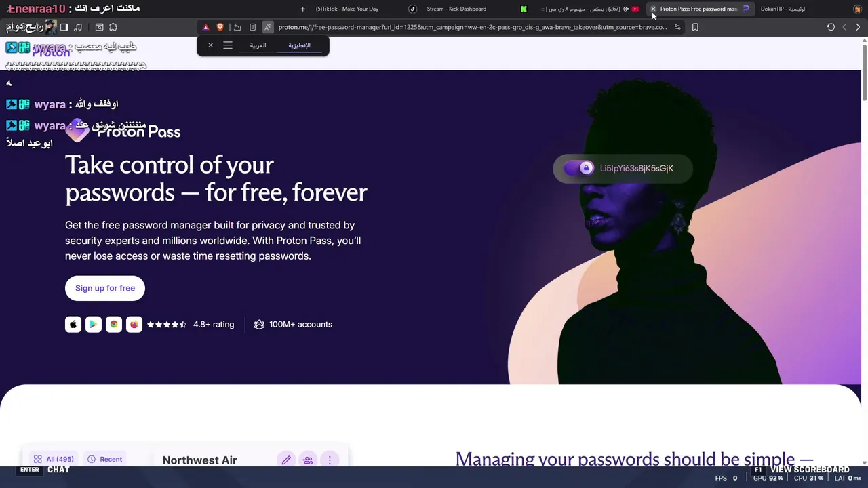
Task: Select the All (495) filter
Action: [54, 459]
